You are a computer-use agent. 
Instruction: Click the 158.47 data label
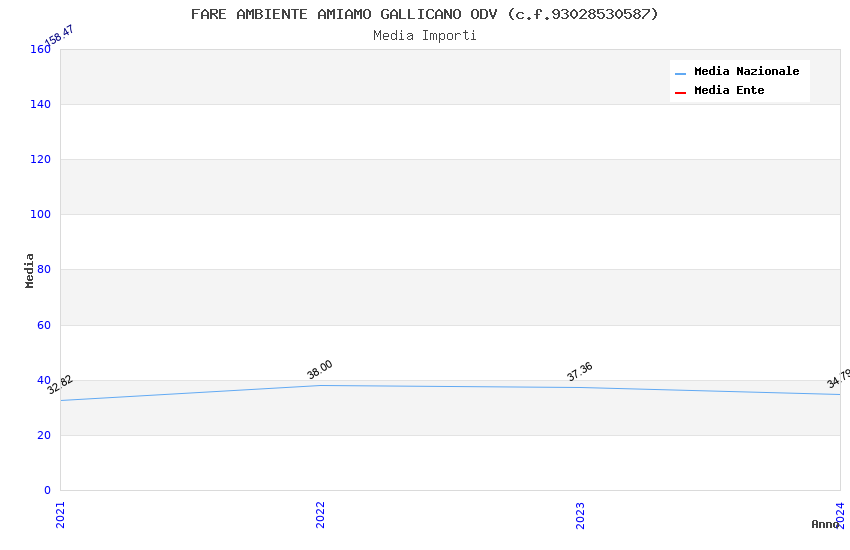(x=59, y=36)
